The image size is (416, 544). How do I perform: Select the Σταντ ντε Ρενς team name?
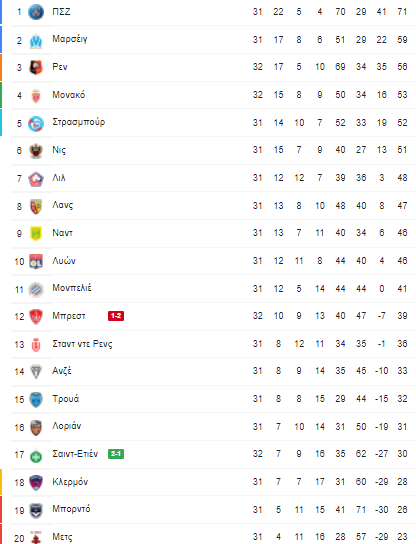pyautogui.click(x=82, y=344)
